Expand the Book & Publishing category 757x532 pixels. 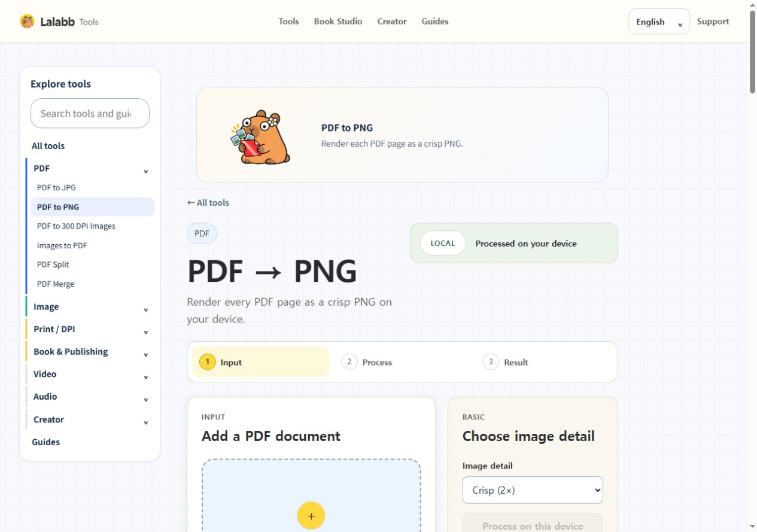tap(90, 352)
